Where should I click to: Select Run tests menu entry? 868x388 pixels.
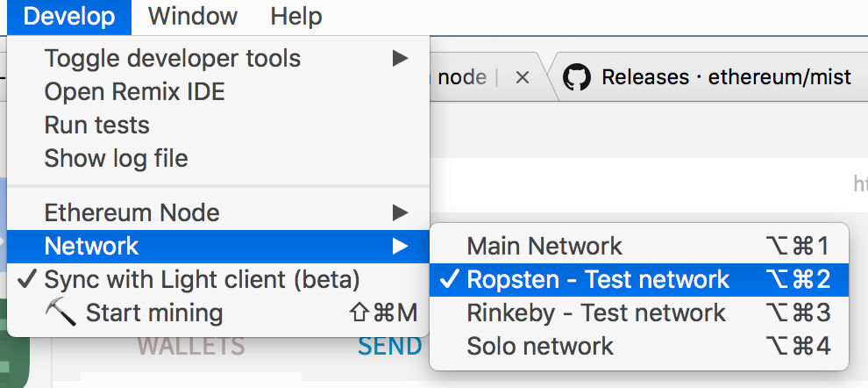tap(96, 126)
